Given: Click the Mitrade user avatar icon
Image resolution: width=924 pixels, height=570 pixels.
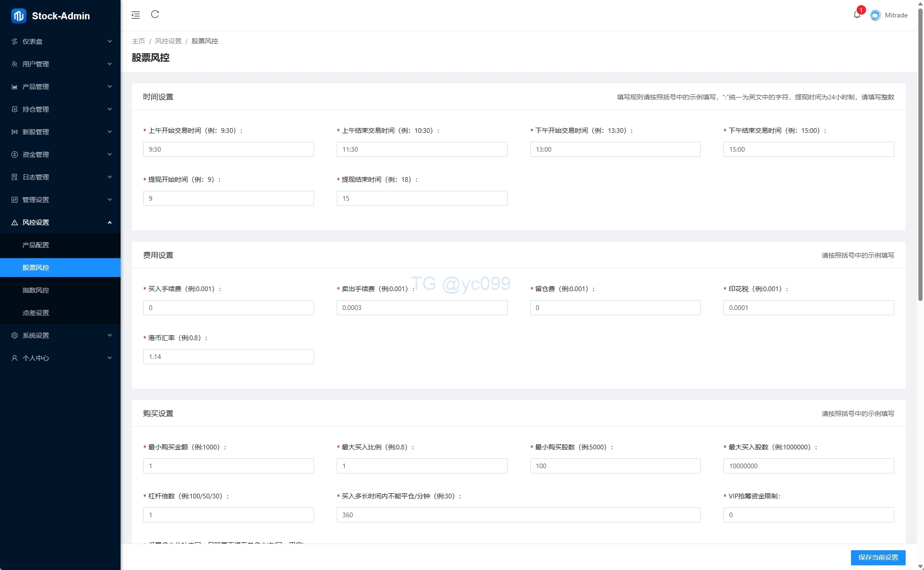Looking at the screenshot, I should [875, 15].
